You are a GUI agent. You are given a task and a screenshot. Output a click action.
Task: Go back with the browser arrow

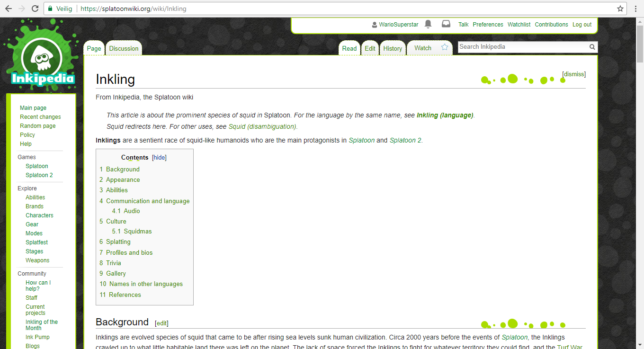click(9, 9)
